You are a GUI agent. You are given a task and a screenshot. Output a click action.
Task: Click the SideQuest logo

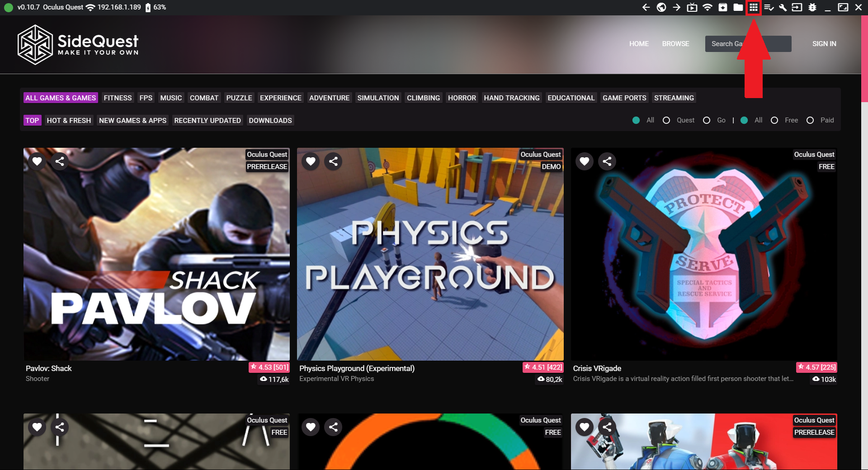pos(78,44)
